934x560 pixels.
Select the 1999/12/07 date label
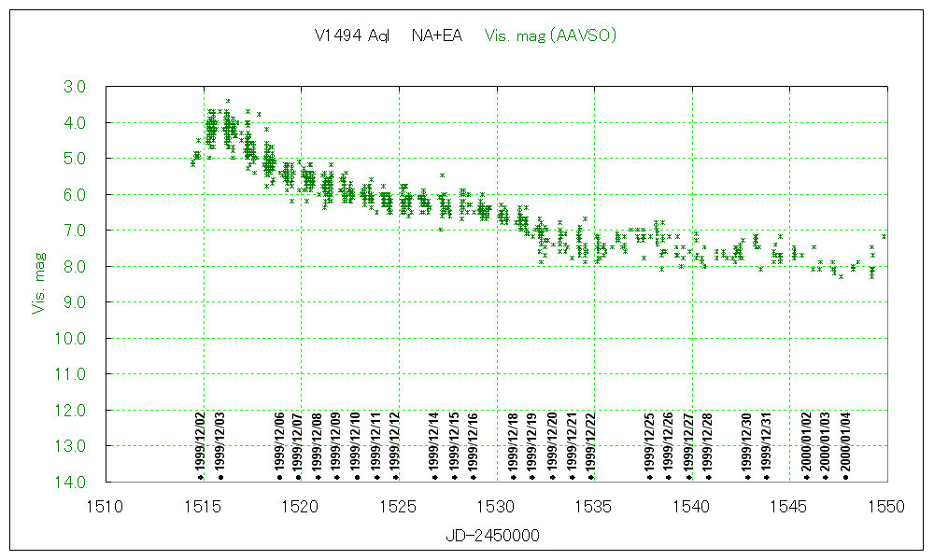299,441
